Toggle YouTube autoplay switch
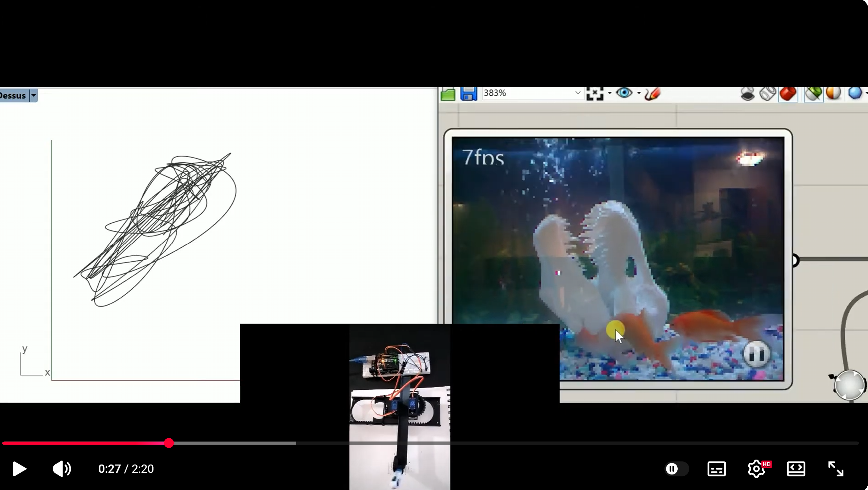 (676, 469)
